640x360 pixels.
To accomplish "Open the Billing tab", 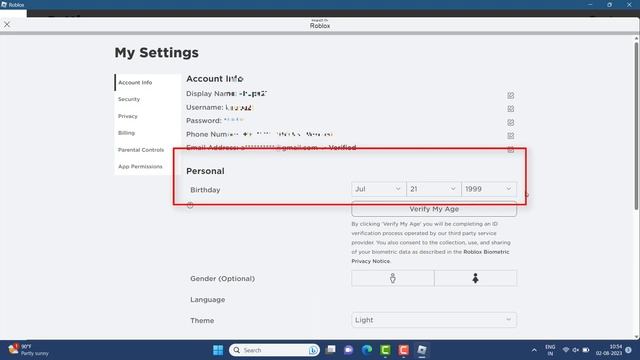I will click(x=127, y=133).
